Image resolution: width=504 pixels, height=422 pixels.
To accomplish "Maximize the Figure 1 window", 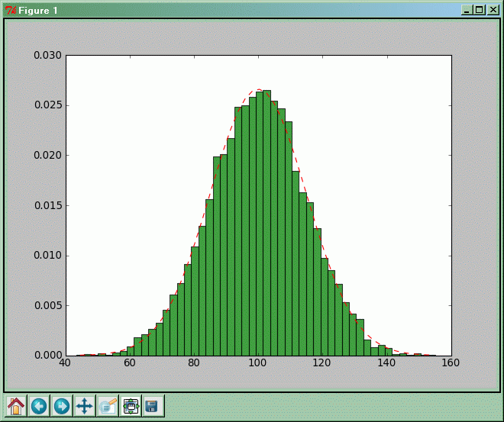I will pos(479,10).
